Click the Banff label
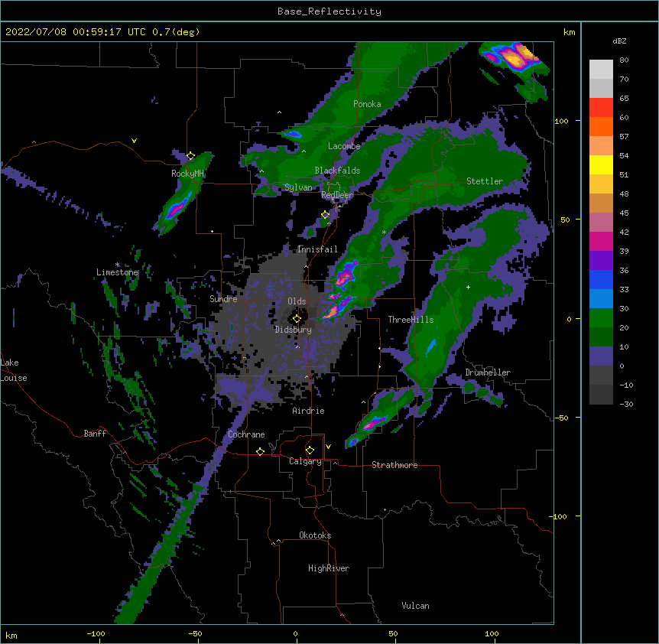659x644 pixels. (x=95, y=434)
